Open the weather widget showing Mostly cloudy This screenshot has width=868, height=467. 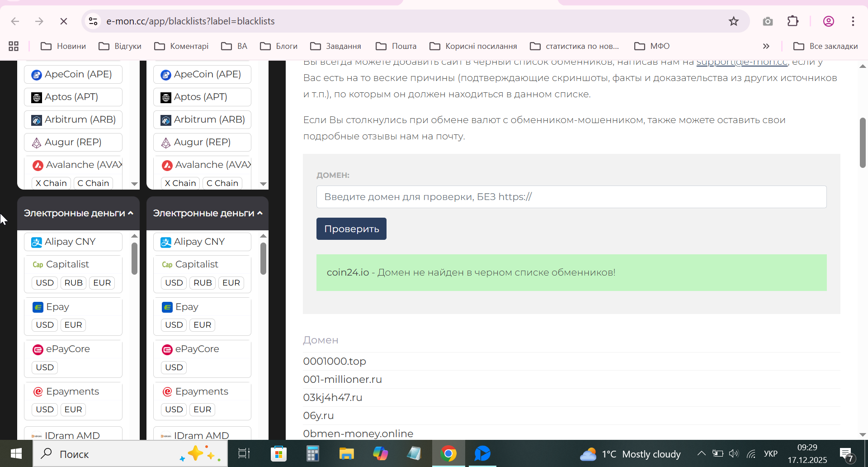click(630, 454)
